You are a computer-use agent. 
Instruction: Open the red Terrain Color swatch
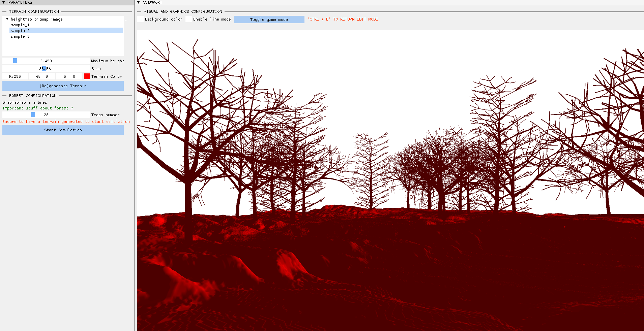[x=87, y=76]
